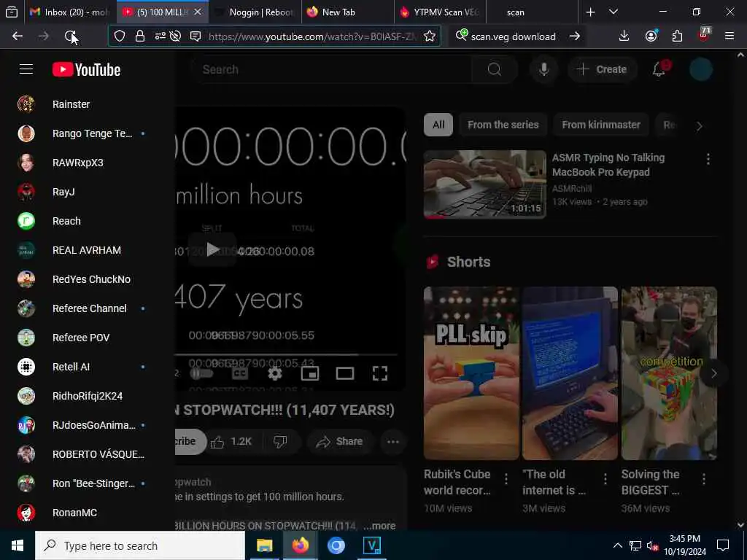This screenshot has height=560, width=747.
Task: Click the YouTube search magnifier button
Action: click(x=494, y=69)
